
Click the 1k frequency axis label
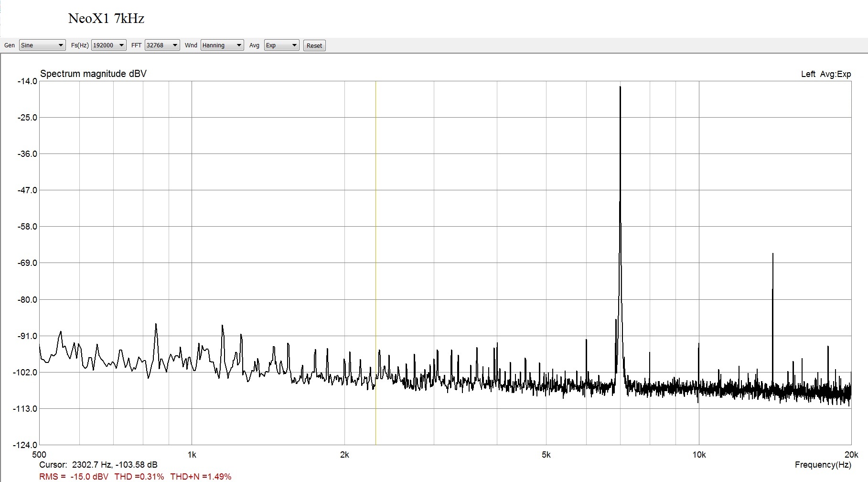(192, 455)
